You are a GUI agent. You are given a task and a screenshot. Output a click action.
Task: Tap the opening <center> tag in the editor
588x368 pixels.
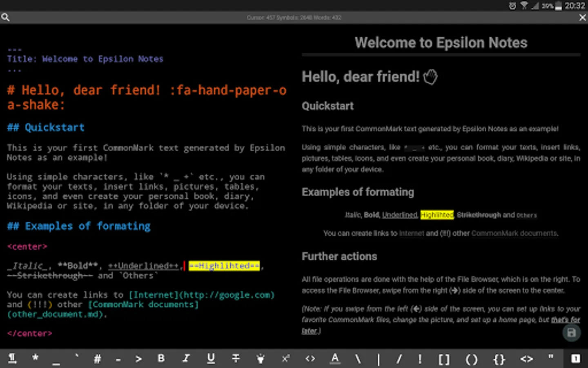click(x=27, y=247)
